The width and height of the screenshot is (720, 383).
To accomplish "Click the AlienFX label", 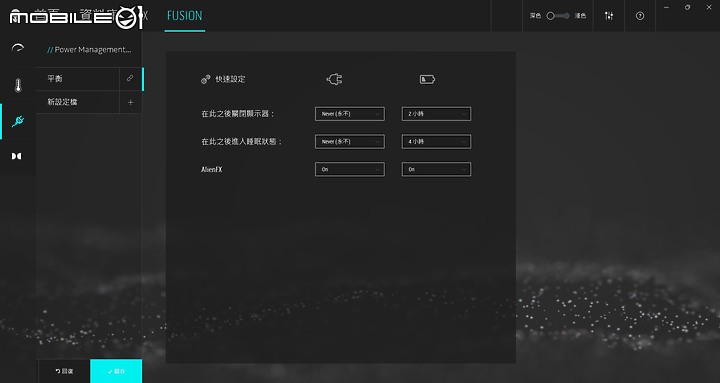I will tap(212, 169).
